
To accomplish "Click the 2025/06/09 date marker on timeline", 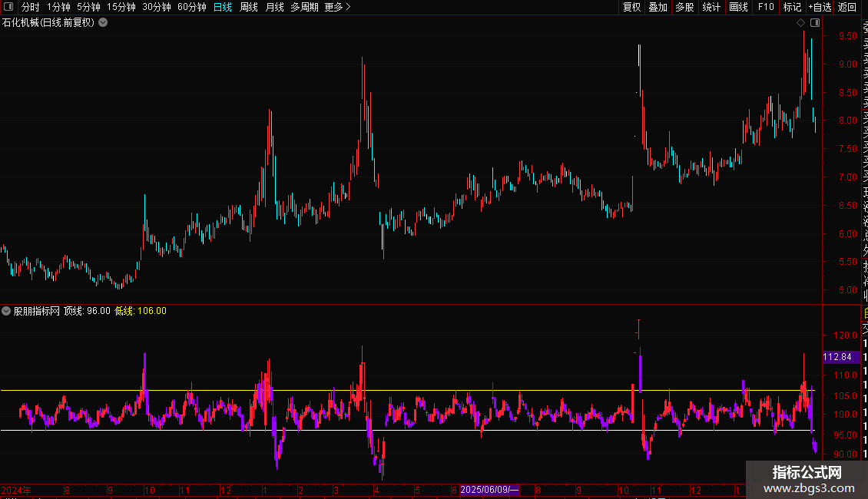I will click(489, 490).
